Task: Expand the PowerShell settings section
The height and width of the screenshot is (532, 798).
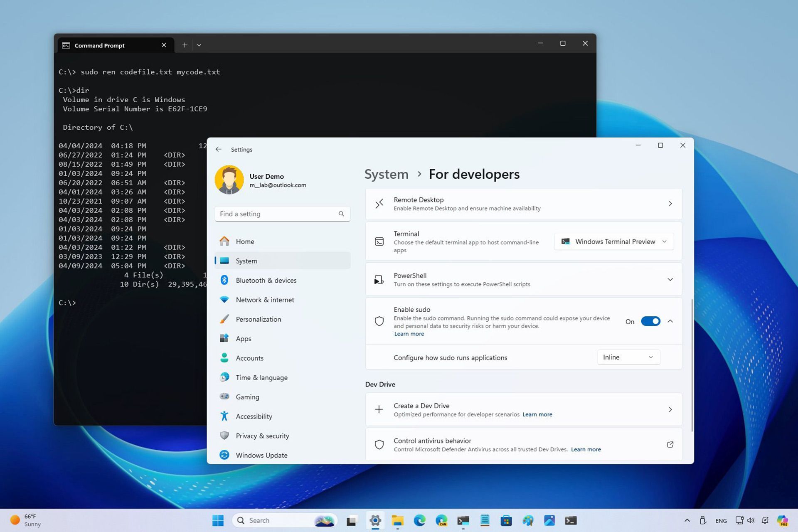Action: tap(670, 279)
